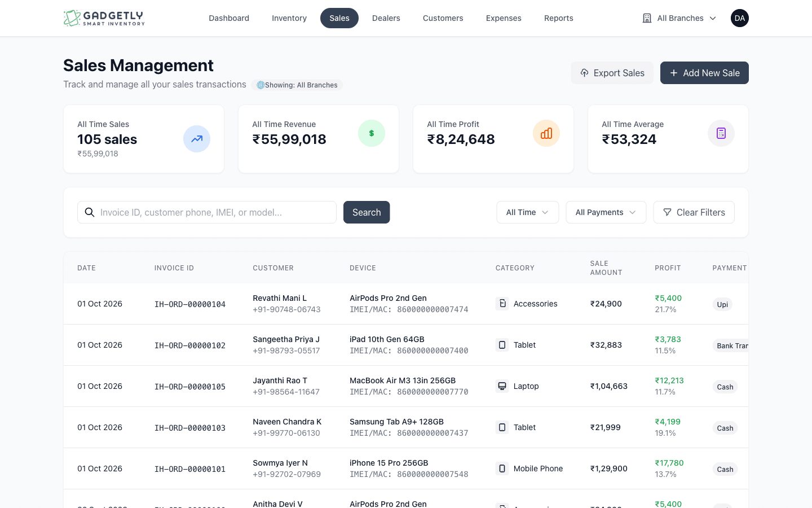Click the Laptop icon in Jayanthi Rao T row
Screen dimensions: 812x508
(x=502, y=386)
